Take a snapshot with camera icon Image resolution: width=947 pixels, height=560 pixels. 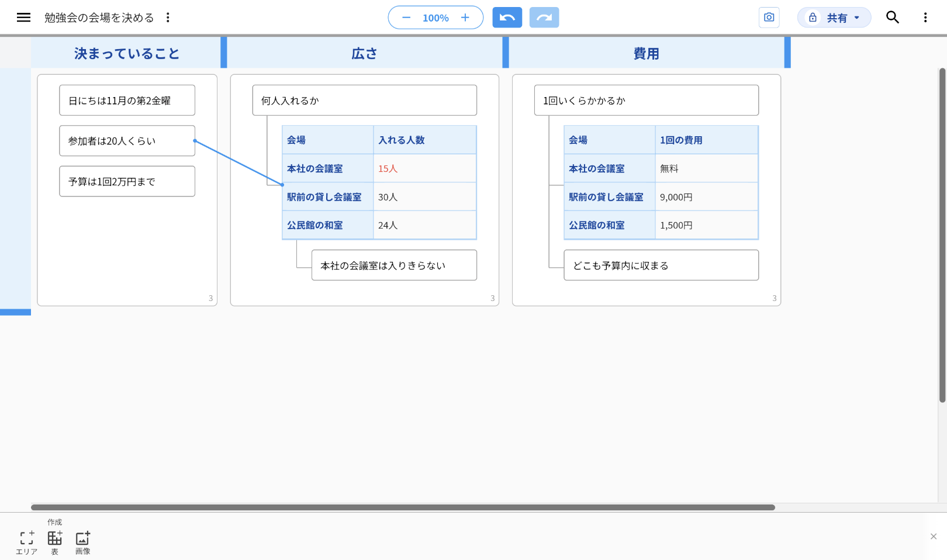[x=769, y=18]
